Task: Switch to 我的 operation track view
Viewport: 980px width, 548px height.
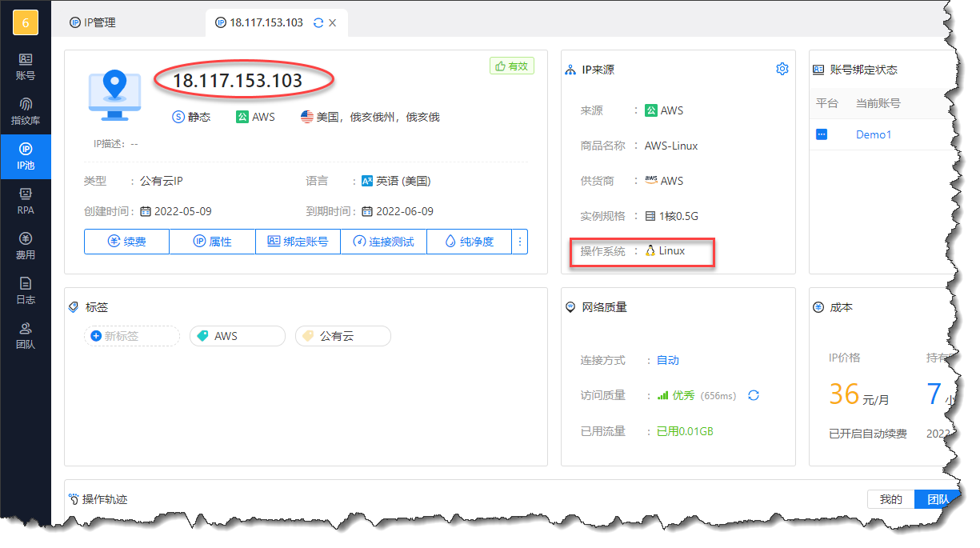Action: point(890,499)
